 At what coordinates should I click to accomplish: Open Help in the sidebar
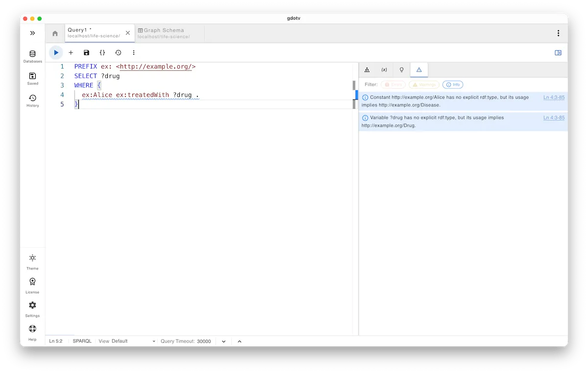tap(32, 332)
